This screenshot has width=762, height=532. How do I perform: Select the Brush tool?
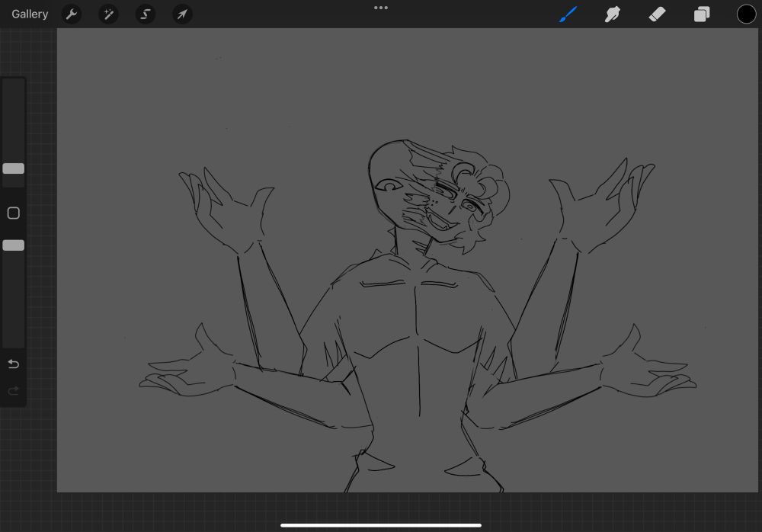(x=568, y=14)
